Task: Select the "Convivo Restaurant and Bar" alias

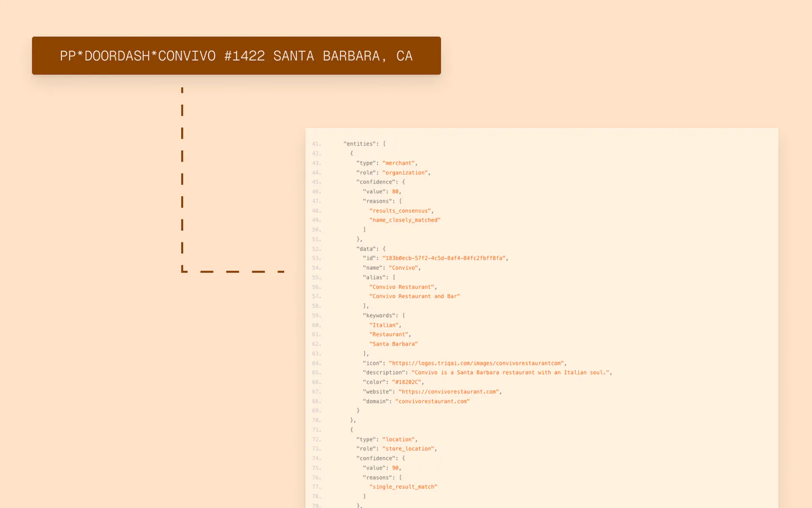Action: tap(414, 296)
